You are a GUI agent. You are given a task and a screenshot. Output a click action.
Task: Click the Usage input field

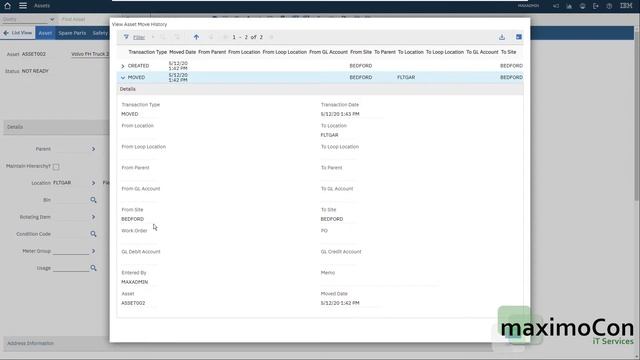[71, 268]
